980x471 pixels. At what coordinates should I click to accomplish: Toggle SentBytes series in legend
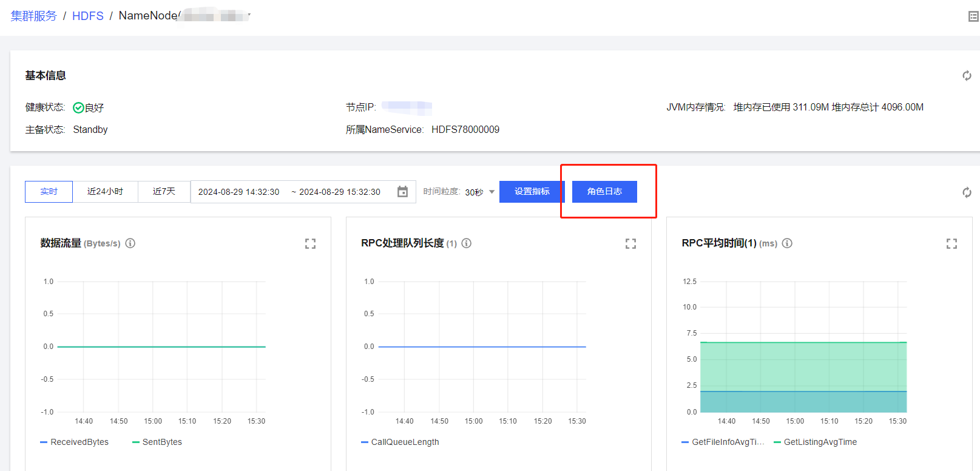pyautogui.click(x=157, y=442)
